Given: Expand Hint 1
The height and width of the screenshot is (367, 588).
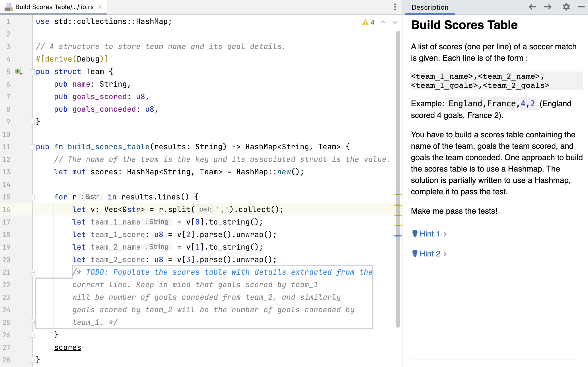Looking at the screenshot, I should [429, 234].
